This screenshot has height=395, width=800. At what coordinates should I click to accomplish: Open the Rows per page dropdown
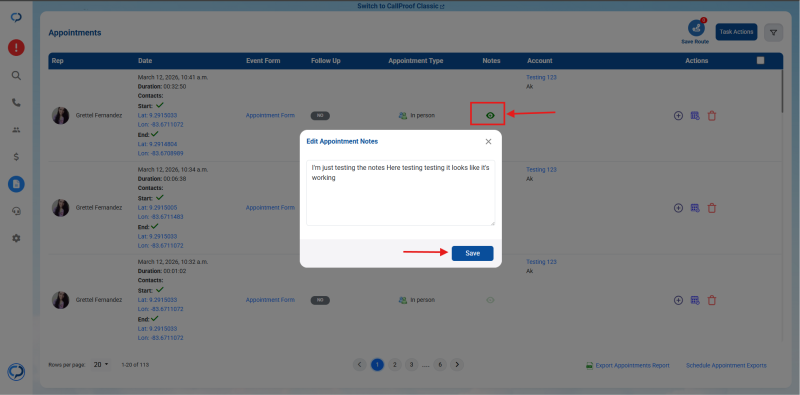click(101, 365)
